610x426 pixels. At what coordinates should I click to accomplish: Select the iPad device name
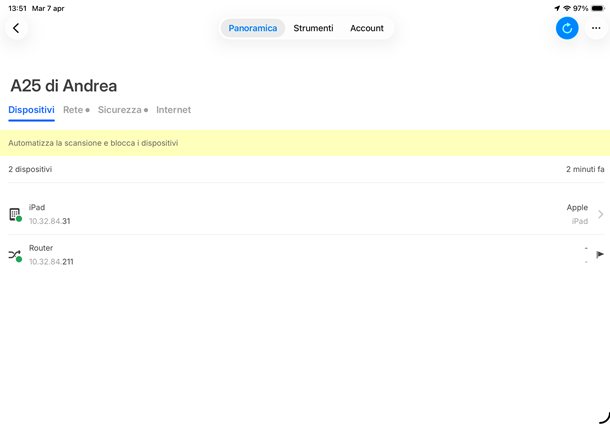click(37, 207)
